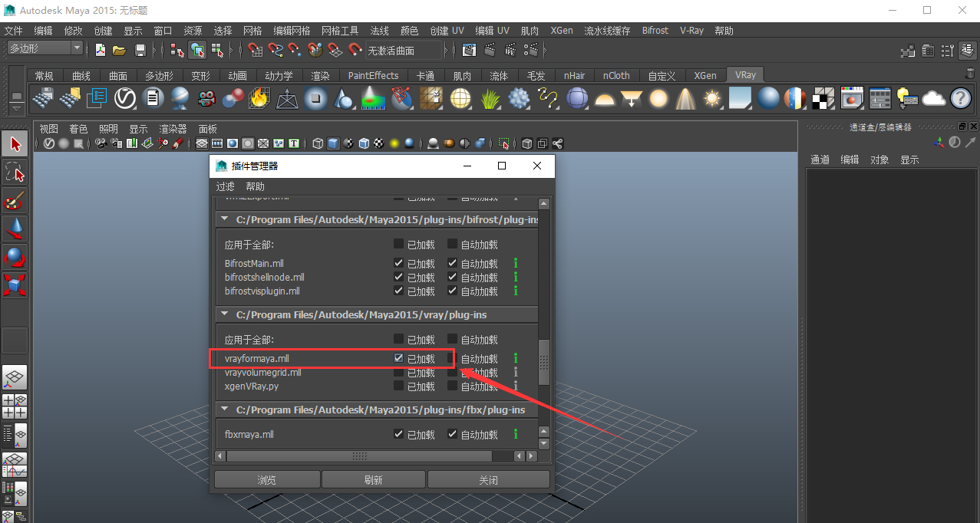Activate the Lasso select tool
Image resolution: width=980 pixels, height=523 pixels.
point(15,173)
